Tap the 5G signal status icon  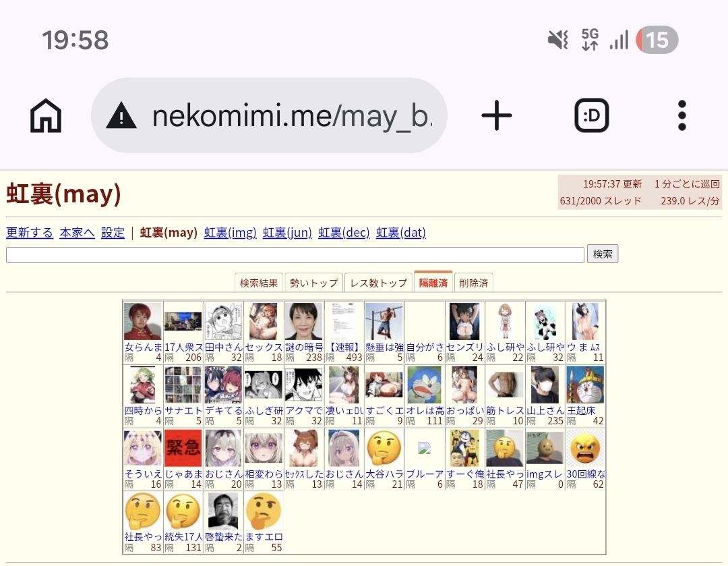(x=590, y=40)
